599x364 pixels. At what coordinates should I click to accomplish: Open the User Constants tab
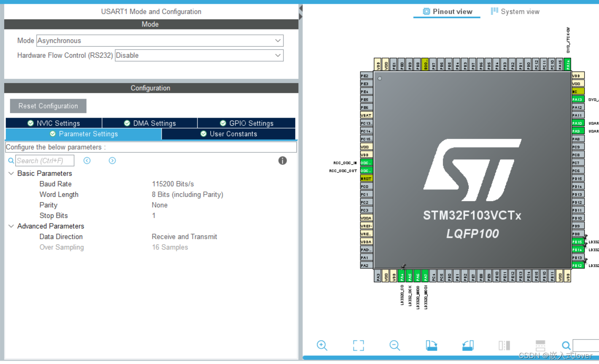[229, 134]
